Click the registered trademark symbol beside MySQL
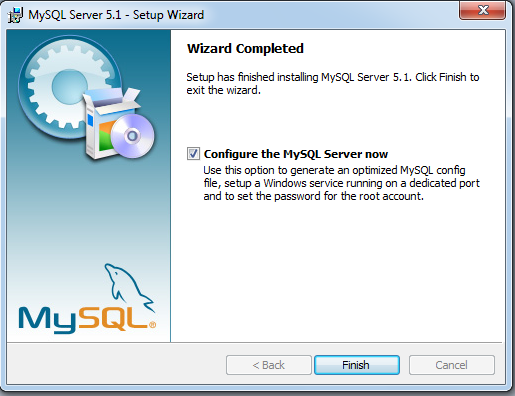The height and width of the screenshot is (396, 515). pyautogui.click(x=152, y=325)
